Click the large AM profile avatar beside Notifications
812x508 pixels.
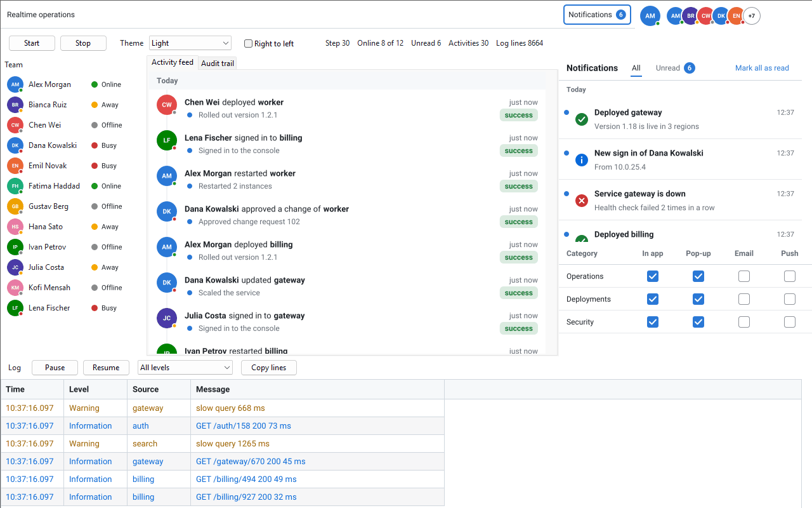point(650,16)
